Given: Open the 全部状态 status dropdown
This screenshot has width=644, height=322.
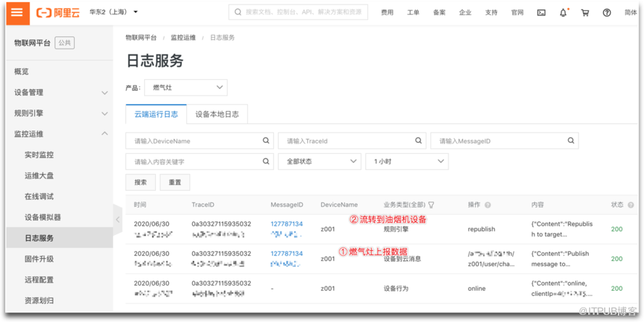Looking at the screenshot, I should point(319,162).
